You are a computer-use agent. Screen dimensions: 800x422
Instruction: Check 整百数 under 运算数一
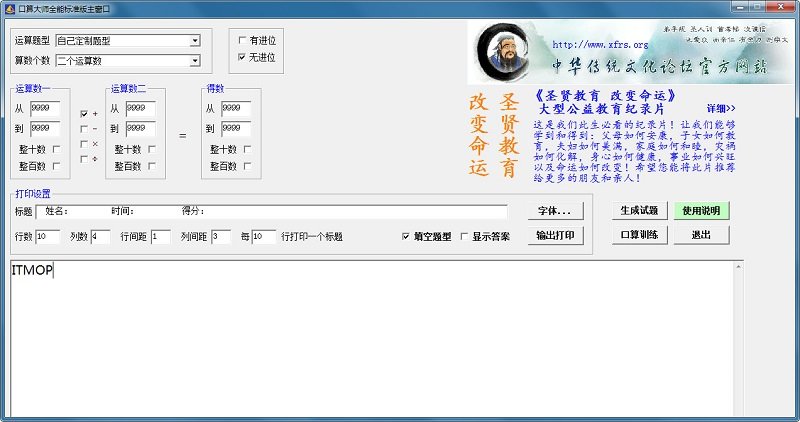tap(56, 166)
